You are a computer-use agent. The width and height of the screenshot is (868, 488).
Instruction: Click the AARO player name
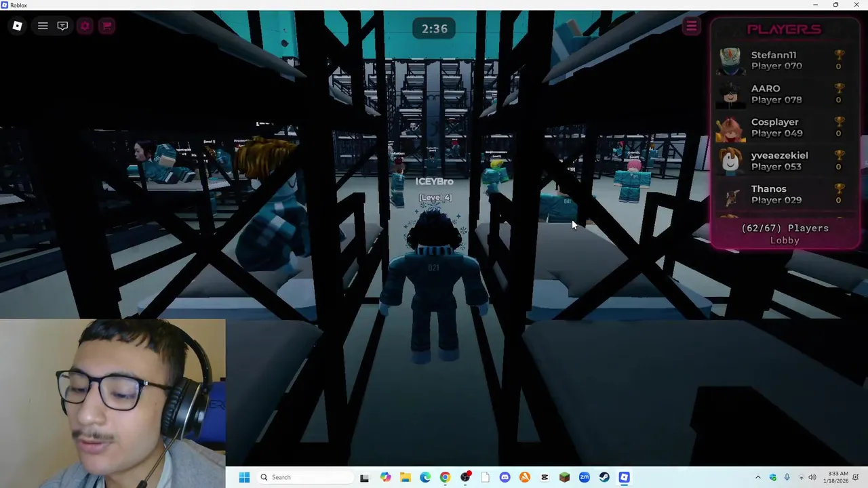(x=766, y=88)
